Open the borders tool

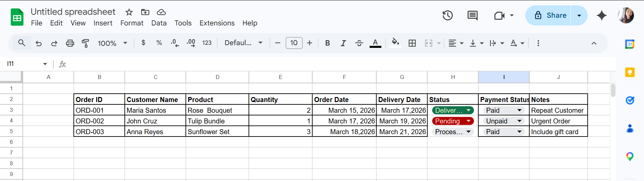tap(412, 43)
